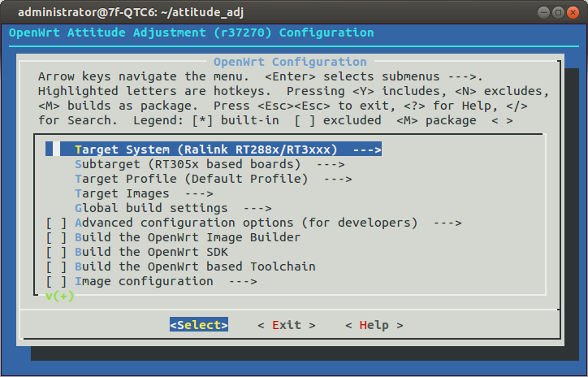The height and width of the screenshot is (377, 588).
Task: Toggle the Advanced configuration options checkbox
Action: point(56,223)
